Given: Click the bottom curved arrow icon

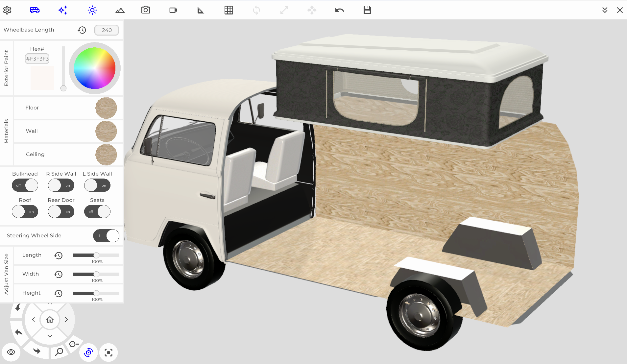Looking at the screenshot, I should pos(37,351).
